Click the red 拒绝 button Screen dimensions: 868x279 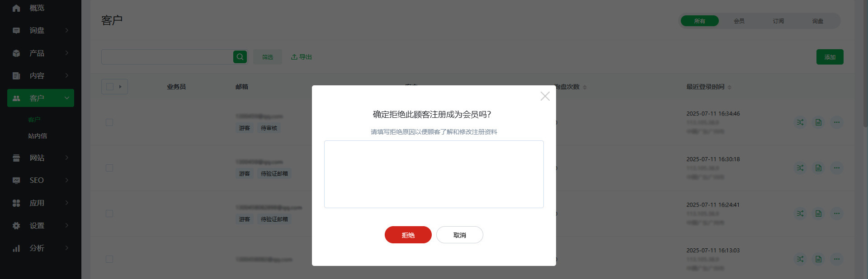pos(408,235)
